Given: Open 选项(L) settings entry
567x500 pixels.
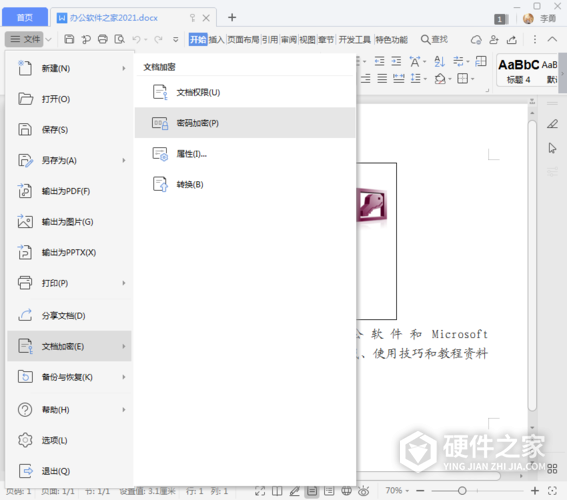Looking at the screenshot, I should (x=69, y=440).
